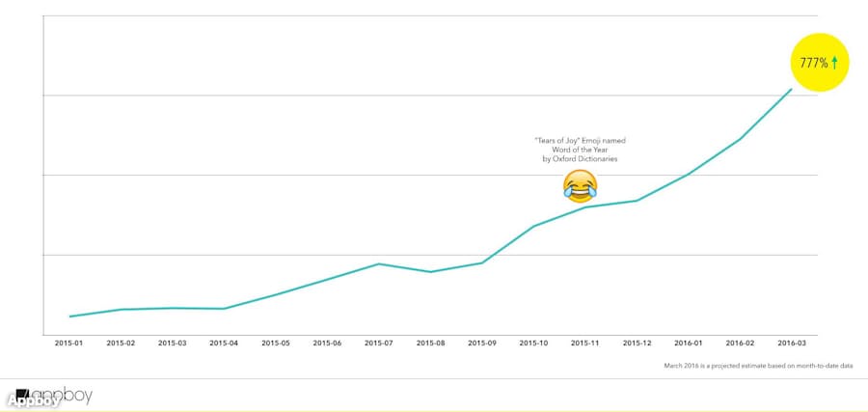Choose the 2015-08 axis label

point(431,343)
